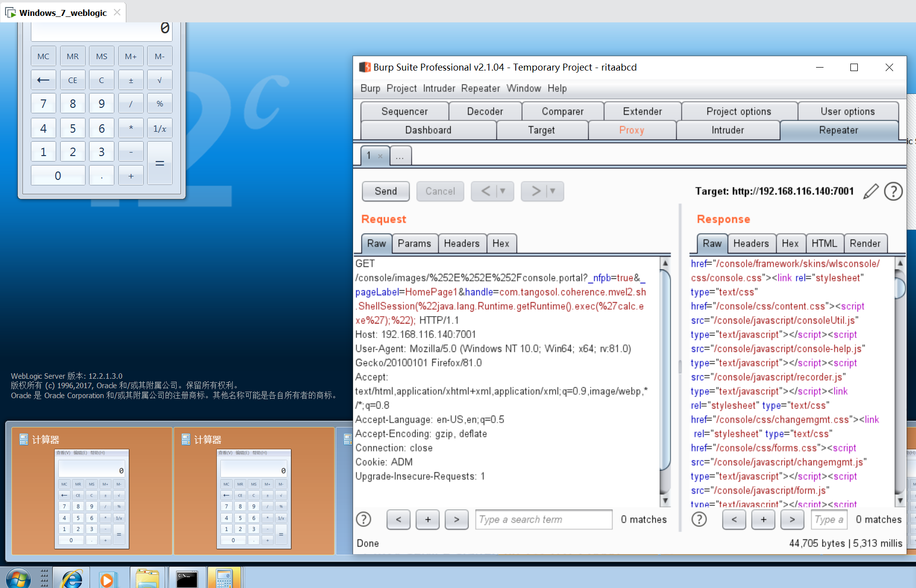Image resolution: width=916 pixels, height=588 pixels.
Task: Switch to the Decoder tab
Action: (485, 111)
